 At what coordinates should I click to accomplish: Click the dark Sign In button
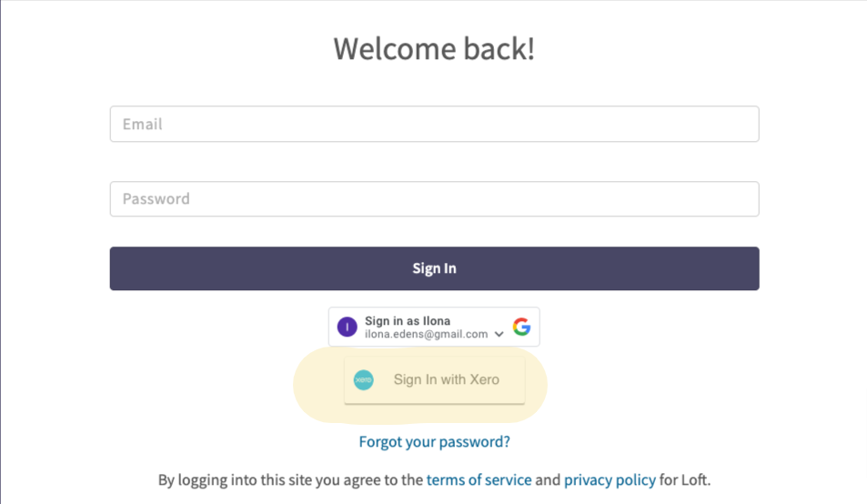point(434,268)
